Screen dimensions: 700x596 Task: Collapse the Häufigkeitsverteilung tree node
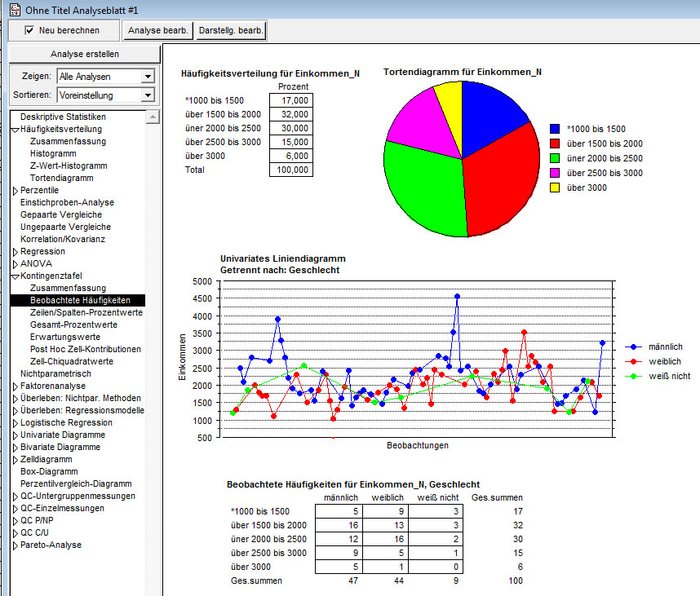coord(16,130)
